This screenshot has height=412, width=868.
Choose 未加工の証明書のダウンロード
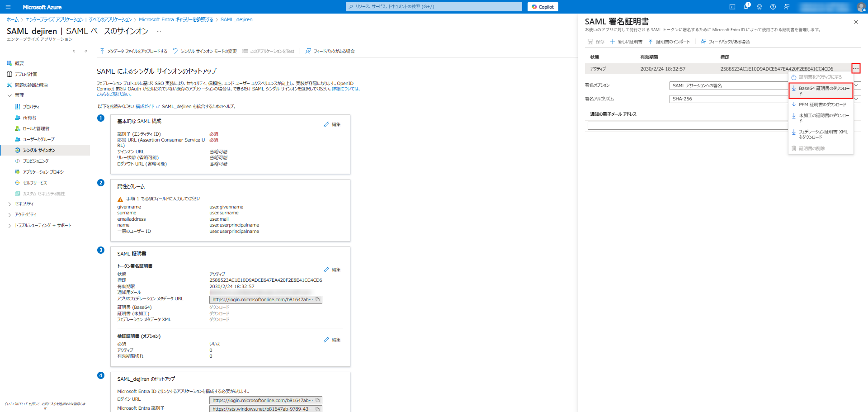(821, 118)
